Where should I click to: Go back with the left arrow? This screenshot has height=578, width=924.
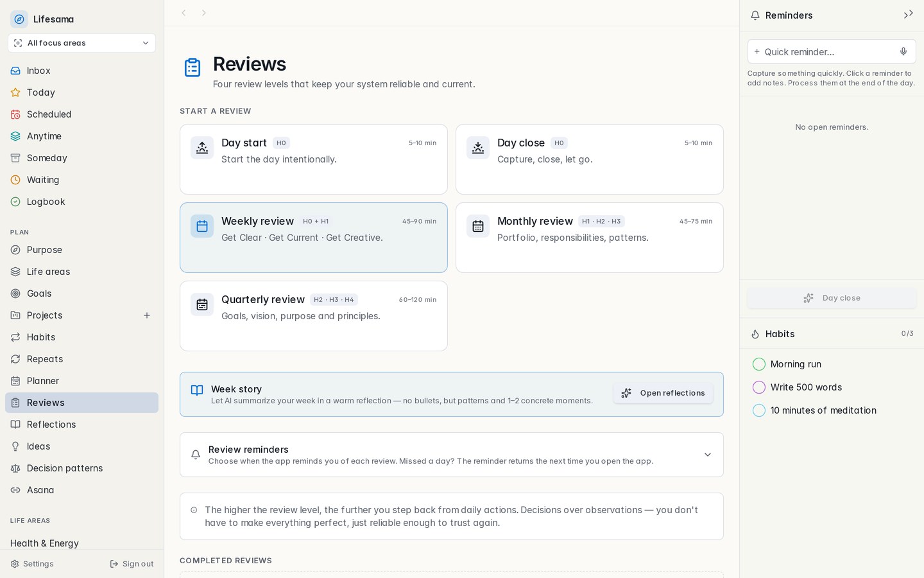[184, 13]
